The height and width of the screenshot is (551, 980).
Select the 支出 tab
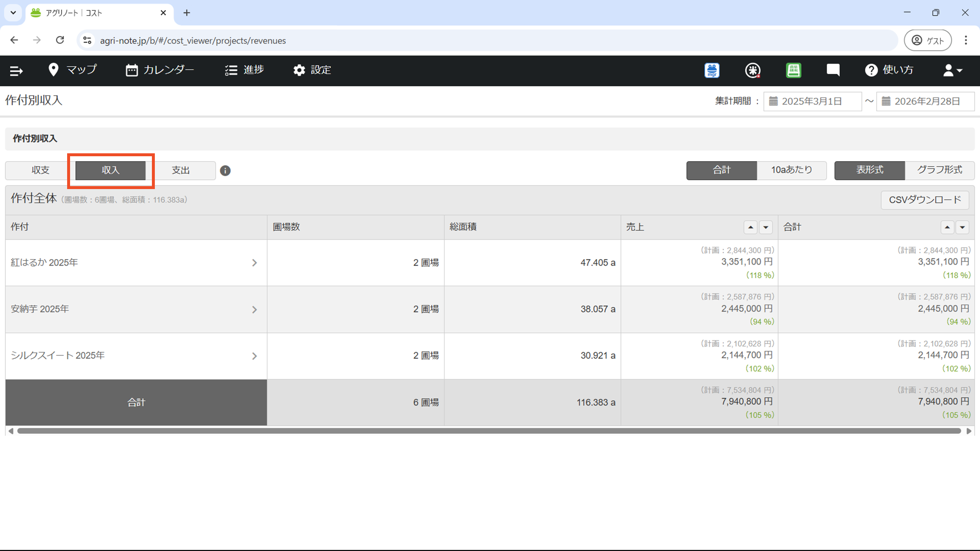pyautogui.click(x=181, y=170)
